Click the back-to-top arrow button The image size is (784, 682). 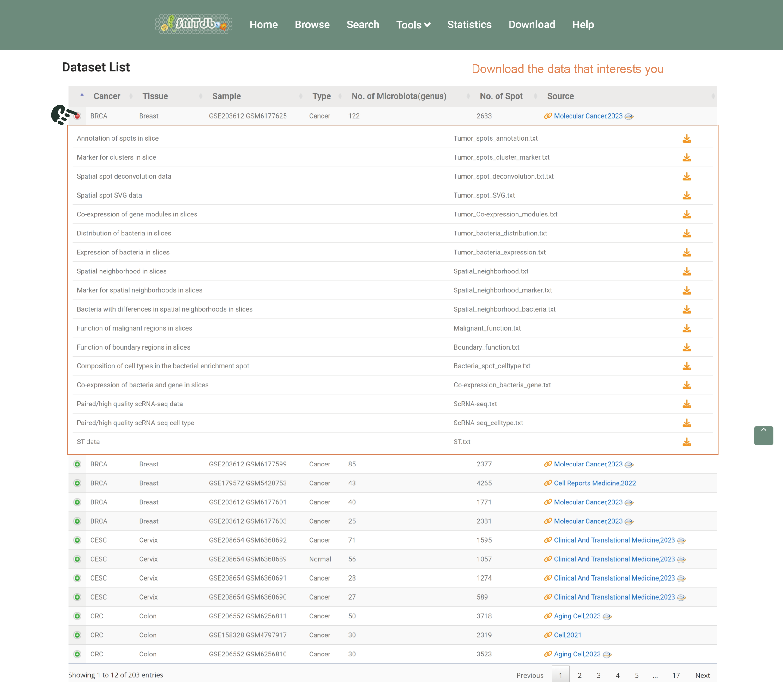click(x=763, y=436)
